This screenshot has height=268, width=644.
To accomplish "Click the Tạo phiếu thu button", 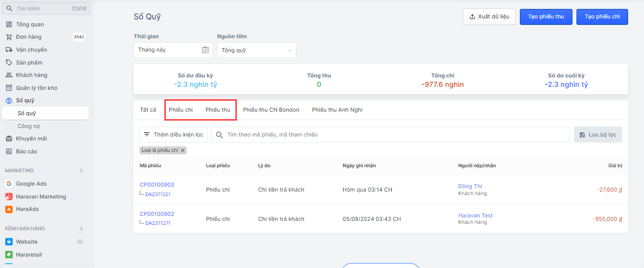I will point(546,17).
